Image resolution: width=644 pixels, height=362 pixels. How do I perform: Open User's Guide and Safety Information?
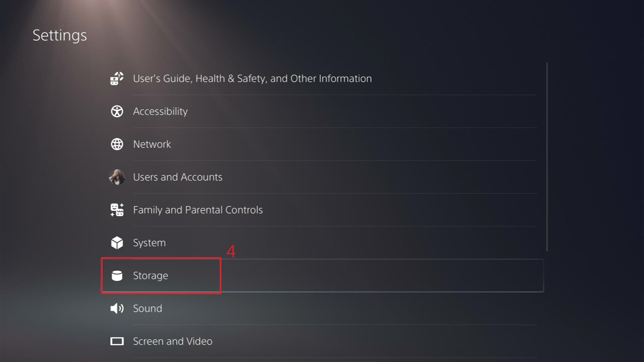(252, 78)
